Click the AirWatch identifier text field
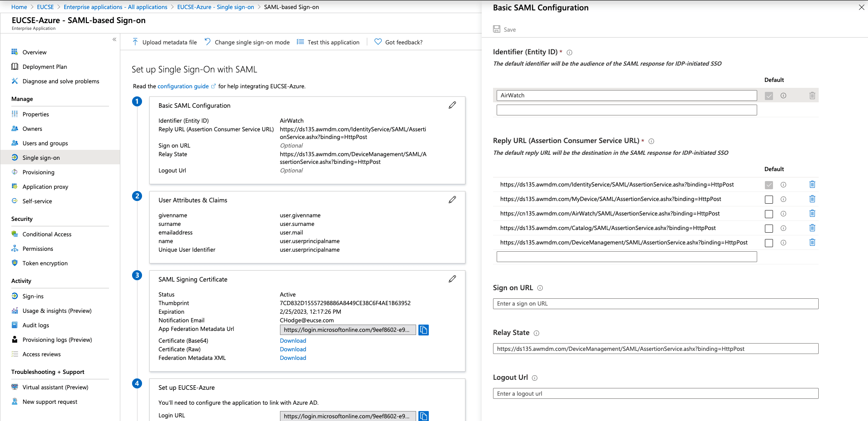This screenshot has height=421, width=868. coord(626,96)
